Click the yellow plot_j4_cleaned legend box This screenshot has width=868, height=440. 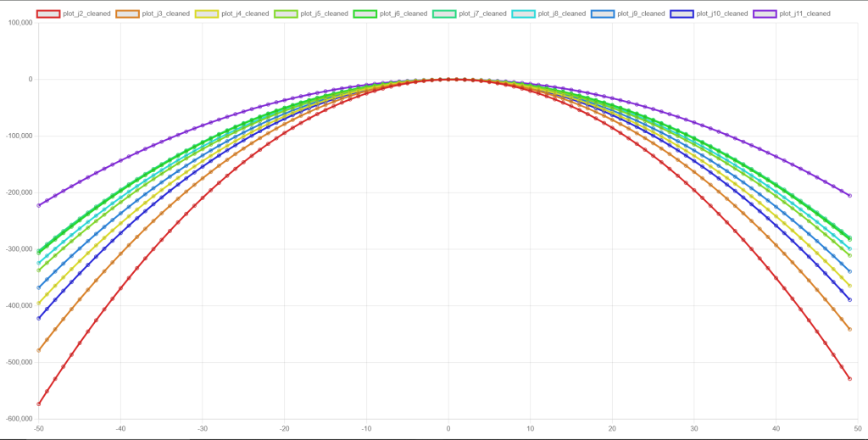(x=206, y=14)
